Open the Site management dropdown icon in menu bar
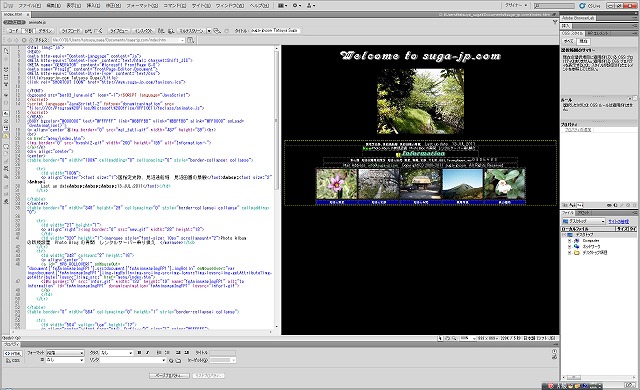The height and width of the screenshot is (390, 640). pyautogui.click(x=311, y=5)
